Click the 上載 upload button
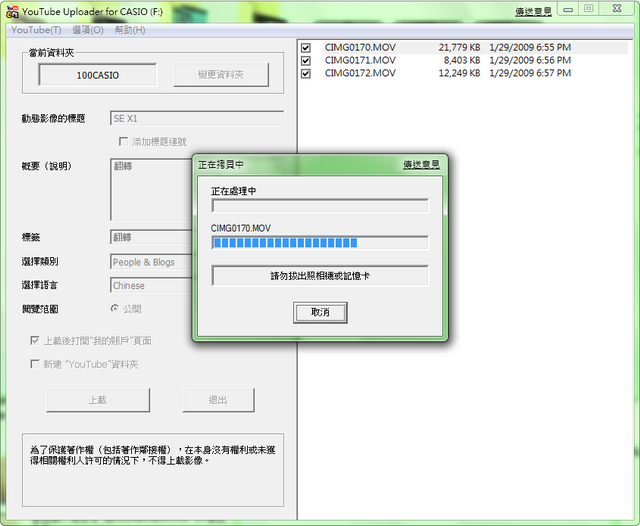The image size is (640, 526). coord(98,400)
